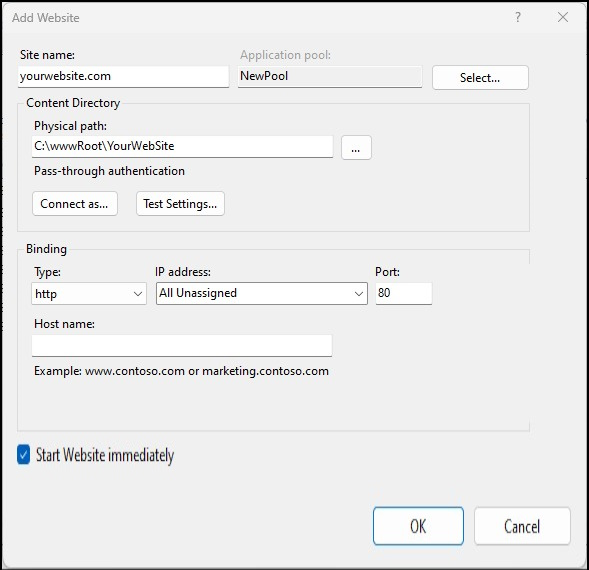
Task: Expand the IP address combo box
Action: (x=261, y=293)
